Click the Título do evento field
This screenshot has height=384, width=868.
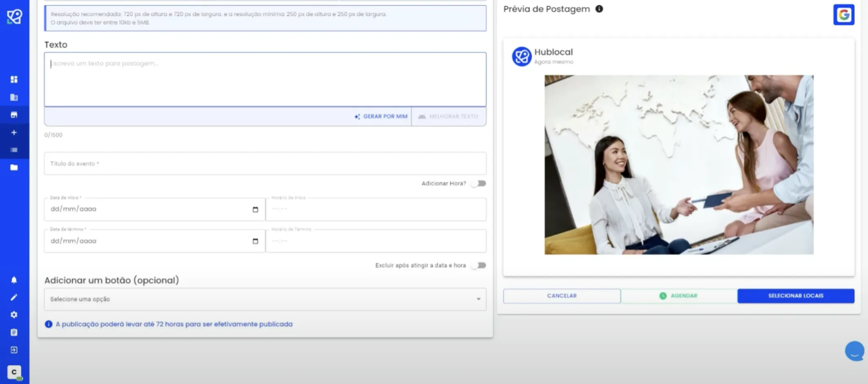(x=265, y=163)
